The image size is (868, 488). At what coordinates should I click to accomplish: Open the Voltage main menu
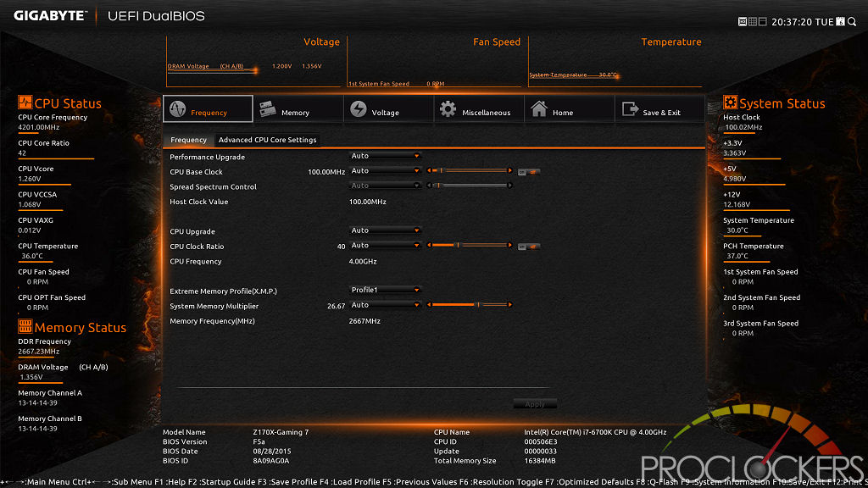coord(388,109)
